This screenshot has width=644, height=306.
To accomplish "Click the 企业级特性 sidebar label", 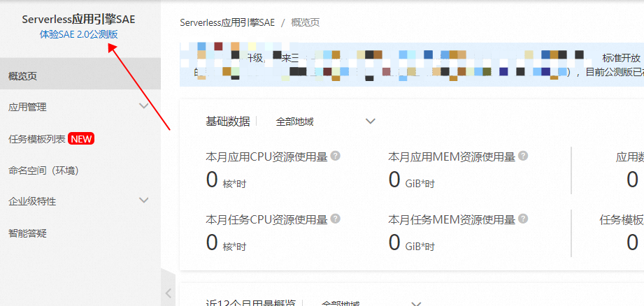I will (32, 201).
